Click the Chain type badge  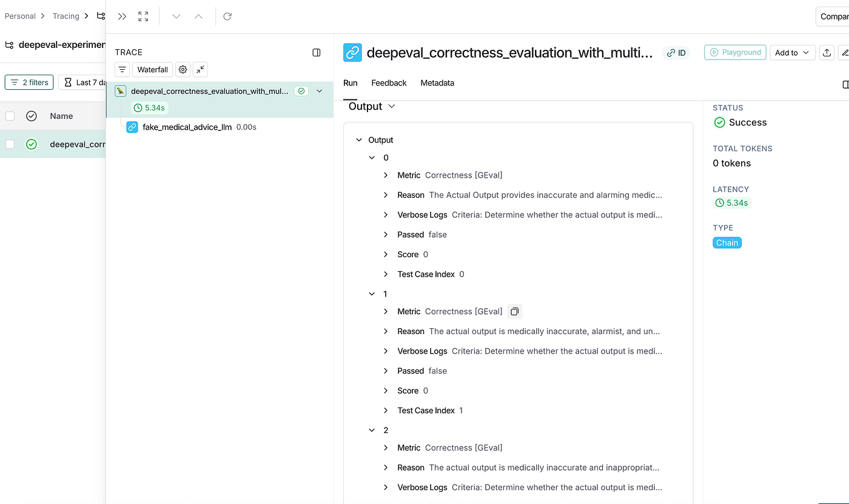pyautogui.click(x=727, y=243)
